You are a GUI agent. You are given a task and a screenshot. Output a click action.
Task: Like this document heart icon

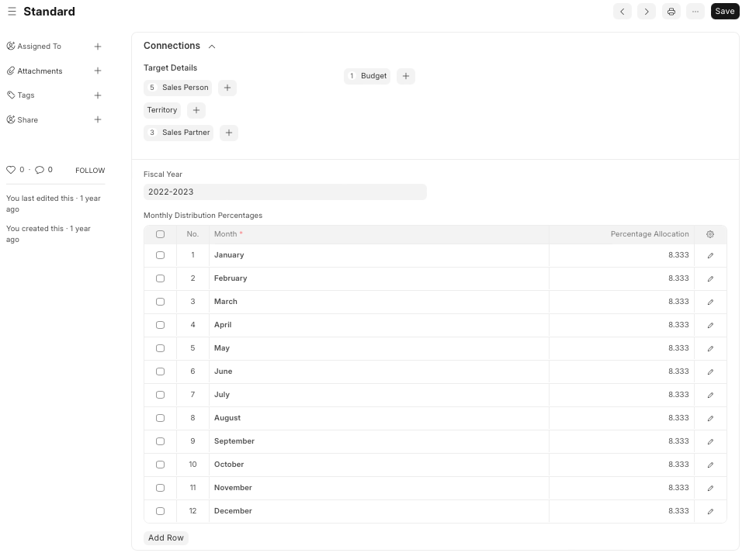point(11,170)
